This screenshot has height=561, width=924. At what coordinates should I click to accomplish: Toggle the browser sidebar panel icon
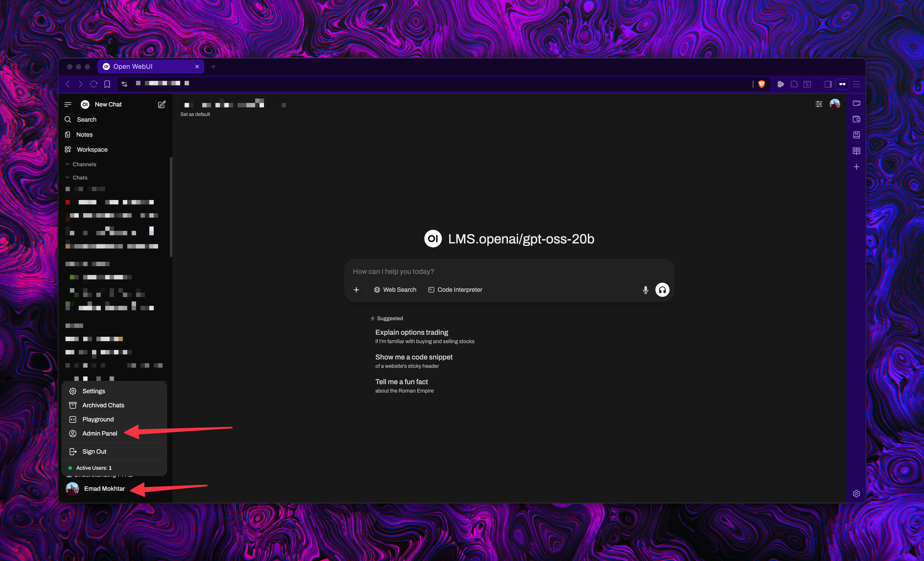coord(828,84)
